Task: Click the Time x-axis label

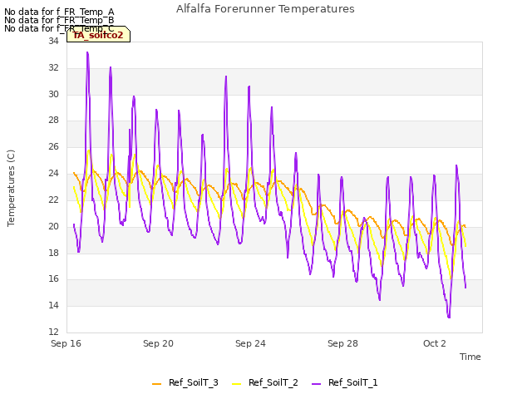Action: [470, 357]
